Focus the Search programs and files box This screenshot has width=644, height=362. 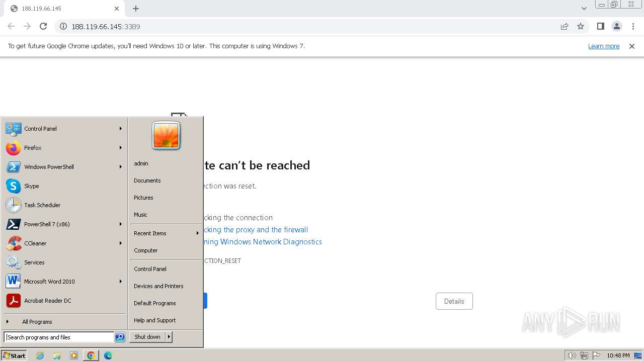tap(59, 337)
